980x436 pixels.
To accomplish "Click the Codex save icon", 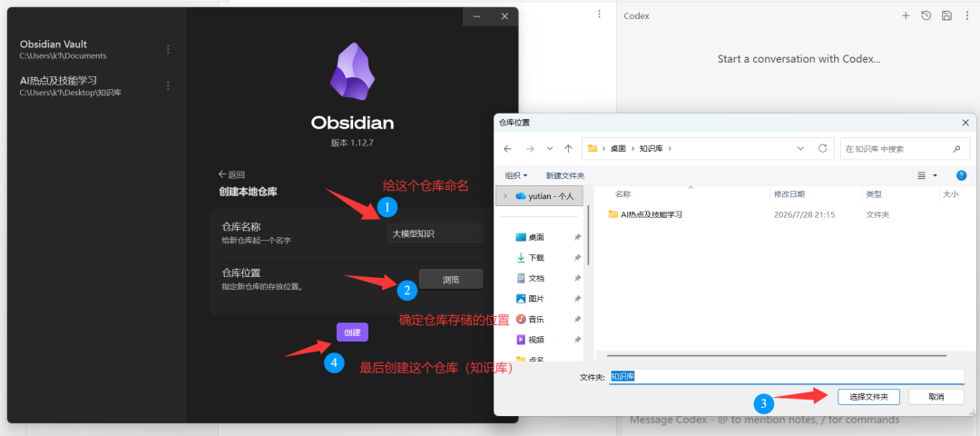I will pos(946,15).
